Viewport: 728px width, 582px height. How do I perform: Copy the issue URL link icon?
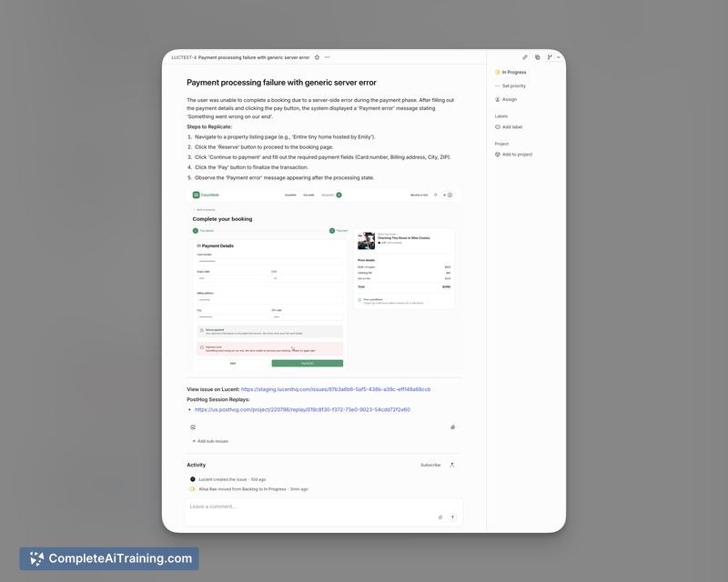coord(525,57)
